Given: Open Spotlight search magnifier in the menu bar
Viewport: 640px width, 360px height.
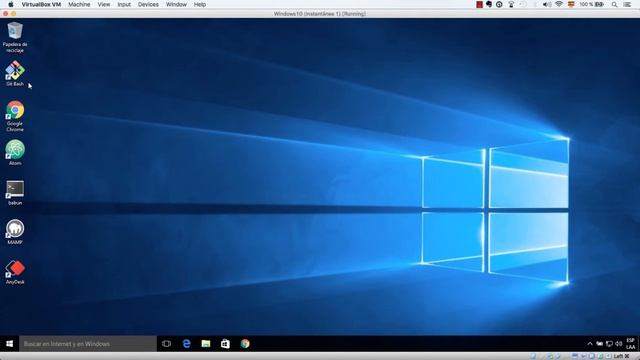Looking at the screenshot, I should pos(614,4).
